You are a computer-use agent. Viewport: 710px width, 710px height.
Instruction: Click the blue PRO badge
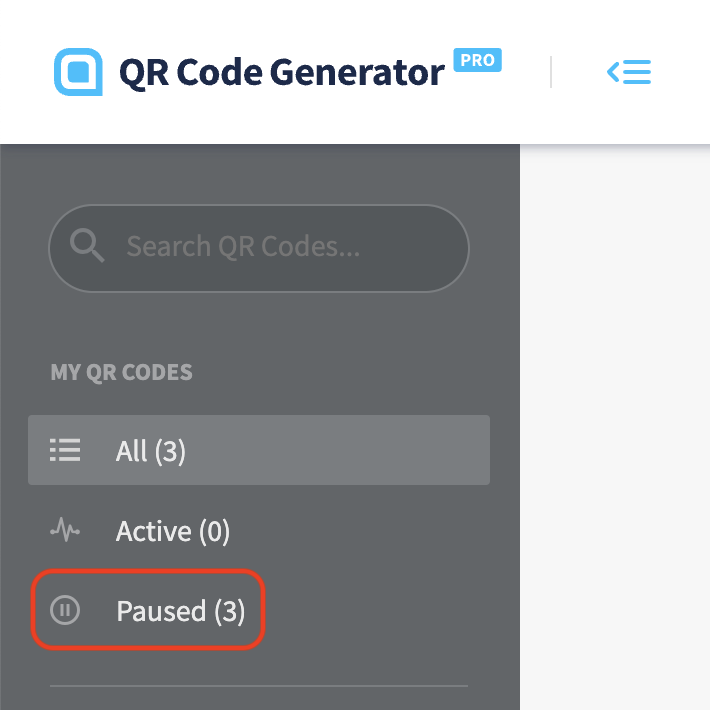[x=477, y=60]
